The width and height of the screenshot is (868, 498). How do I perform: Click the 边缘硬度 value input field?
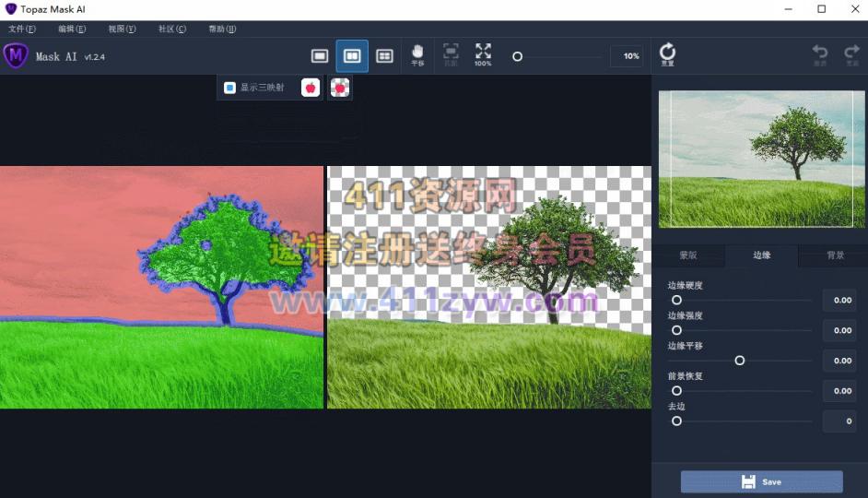point(839,300)
